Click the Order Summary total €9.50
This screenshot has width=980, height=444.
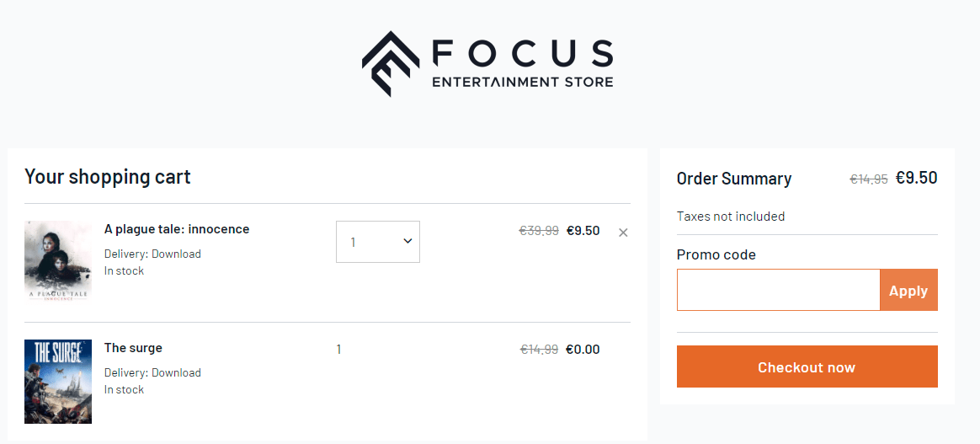coord(916,179)
